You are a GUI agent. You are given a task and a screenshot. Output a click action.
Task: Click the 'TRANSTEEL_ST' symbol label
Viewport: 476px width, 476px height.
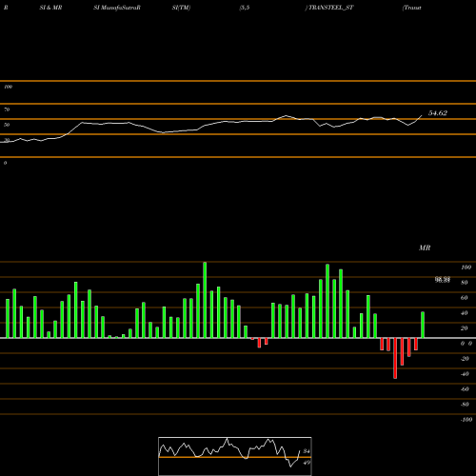tap(331, 8)
